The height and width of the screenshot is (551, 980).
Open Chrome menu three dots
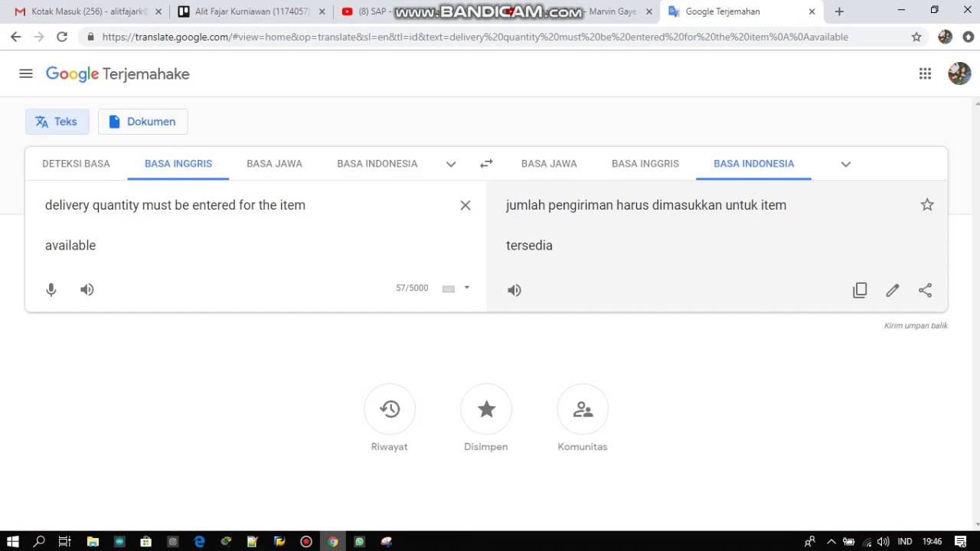[x=969, y=37]
